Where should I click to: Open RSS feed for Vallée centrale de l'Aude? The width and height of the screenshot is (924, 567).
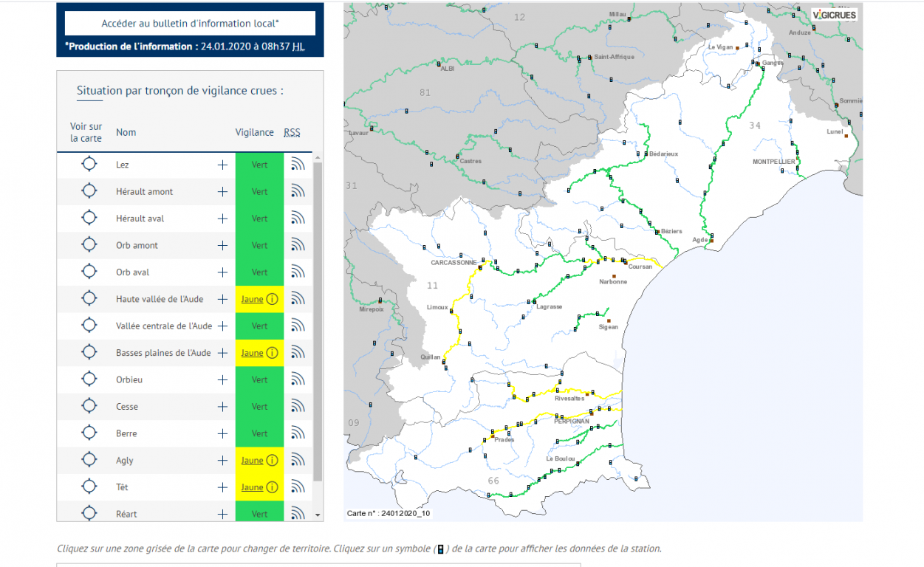(x=298, y=326)
